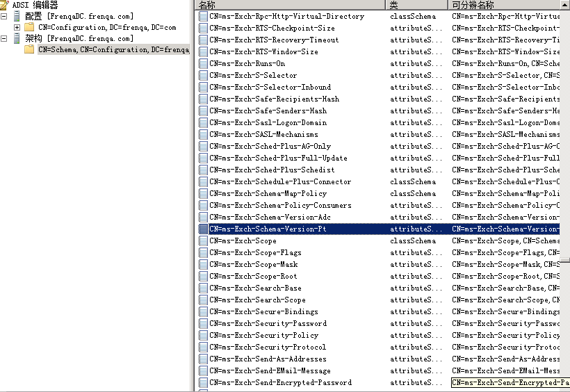Click classSchema in the CN=ms-Exch-Rpc-Http-Virtual-Directory row
The image size is (570, 392).
coord(413,17)
